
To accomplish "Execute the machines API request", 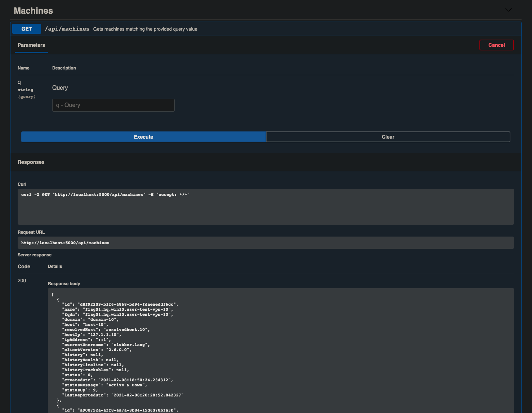I will click(143, 137).
